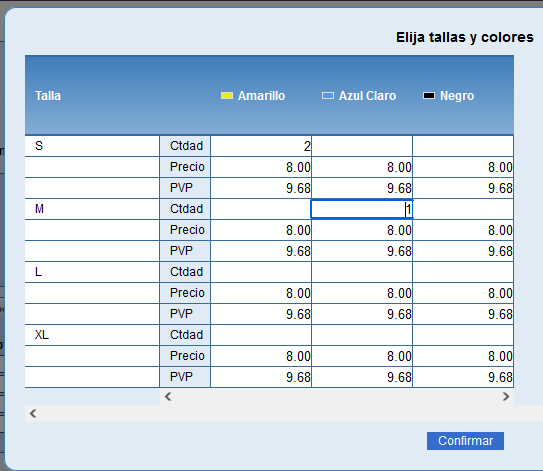This screenshot has height=471, width=543.
Task: Click the Amarillo column header label
Action: [261, 96]
